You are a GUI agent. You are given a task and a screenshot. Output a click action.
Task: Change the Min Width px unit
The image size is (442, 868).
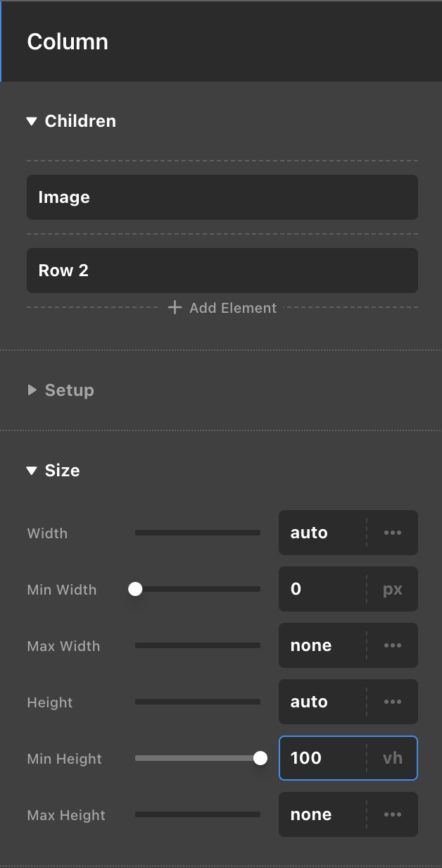click(393, 589)
